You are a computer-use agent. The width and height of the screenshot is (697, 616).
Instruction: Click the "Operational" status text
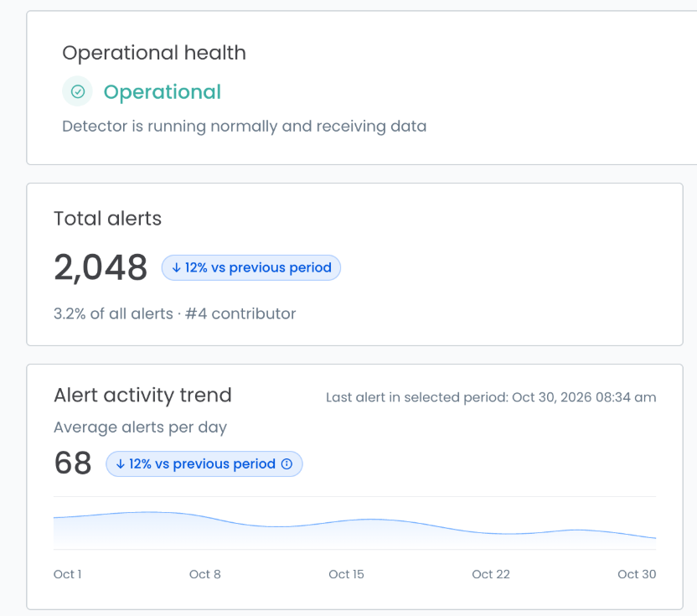[x=163, y=92]
